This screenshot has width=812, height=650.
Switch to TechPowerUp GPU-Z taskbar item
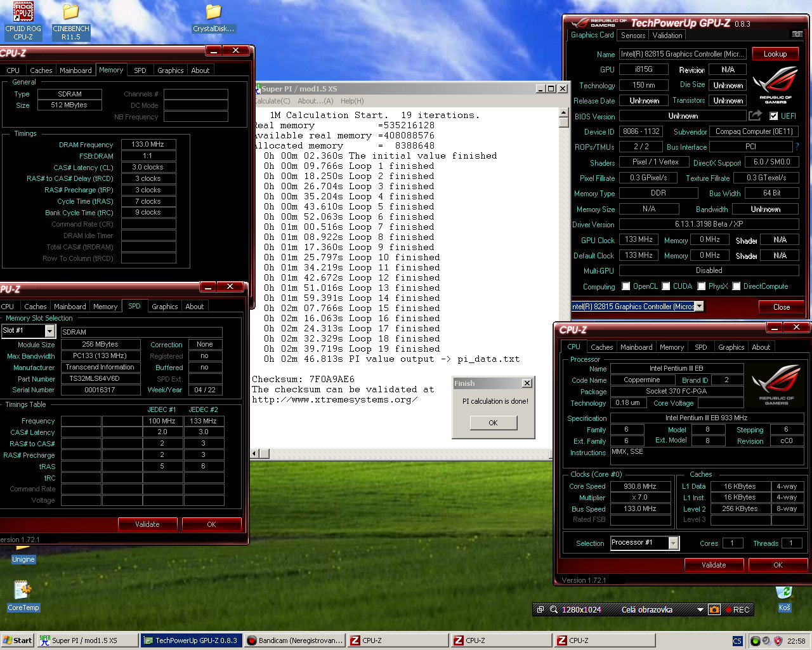(190, 640)
